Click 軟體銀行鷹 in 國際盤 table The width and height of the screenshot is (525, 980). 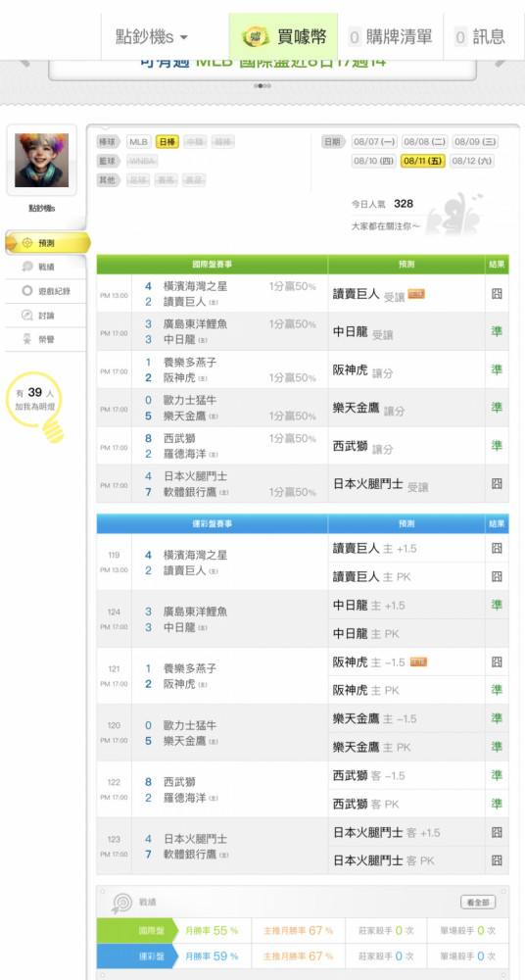(190, 493)
